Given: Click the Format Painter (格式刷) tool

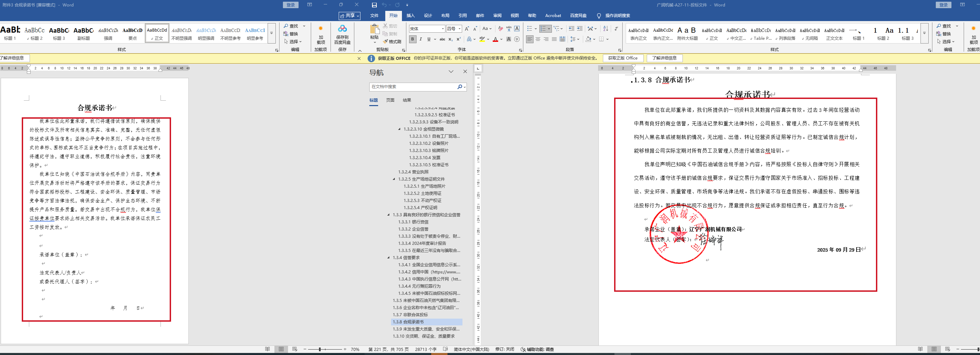Looking at the screenshot, I should (392, 41).
